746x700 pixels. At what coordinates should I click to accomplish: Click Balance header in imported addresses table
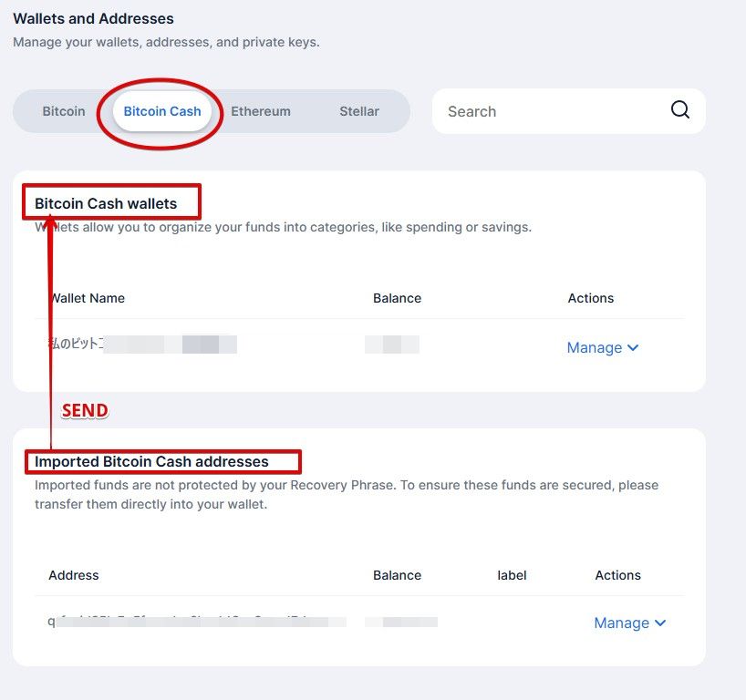point(398,575)
